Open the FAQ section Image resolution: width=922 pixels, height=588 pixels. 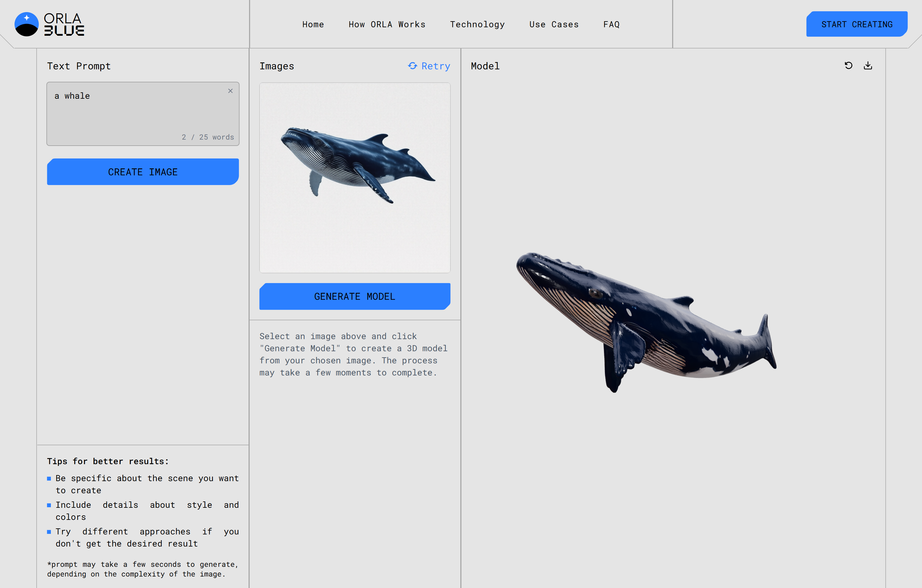[612, 25]
